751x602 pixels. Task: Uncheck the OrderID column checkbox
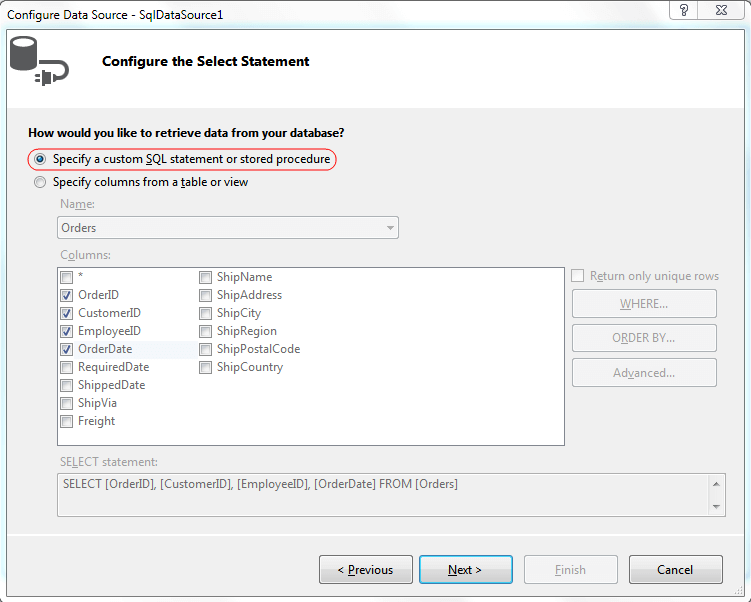click(67, 295)
